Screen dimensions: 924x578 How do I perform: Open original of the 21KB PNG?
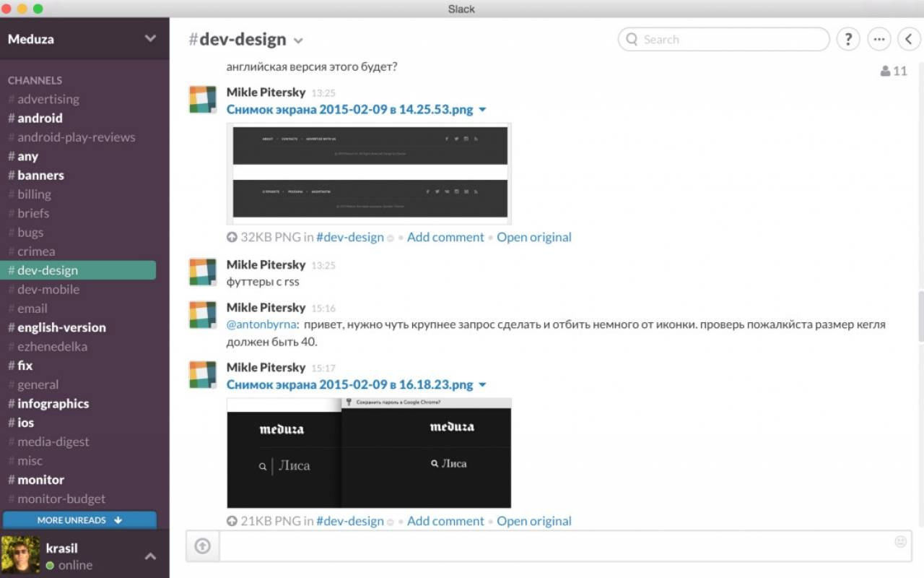click(534, 521)
